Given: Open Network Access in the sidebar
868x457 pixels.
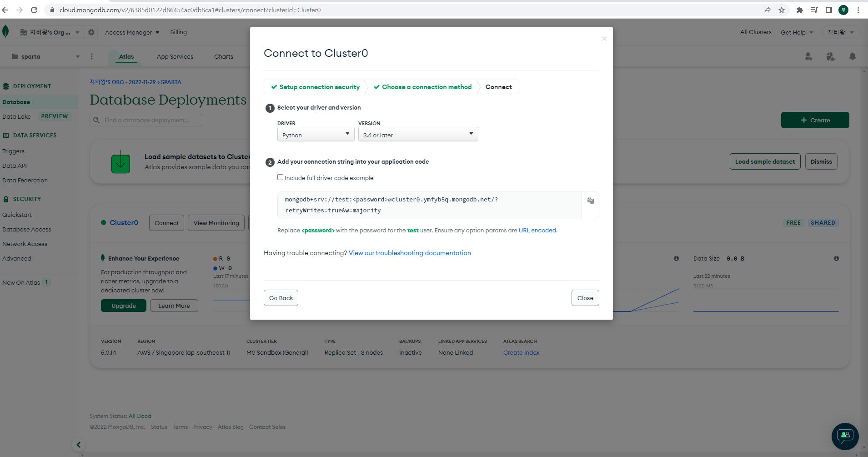Looking at the screenshot, I should pyautogui.click(x=25, y=244).
